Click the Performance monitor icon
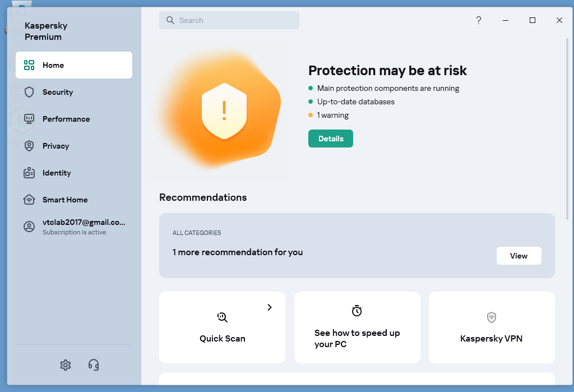Screen dimensions: 574x392 (x=29, y=119)
